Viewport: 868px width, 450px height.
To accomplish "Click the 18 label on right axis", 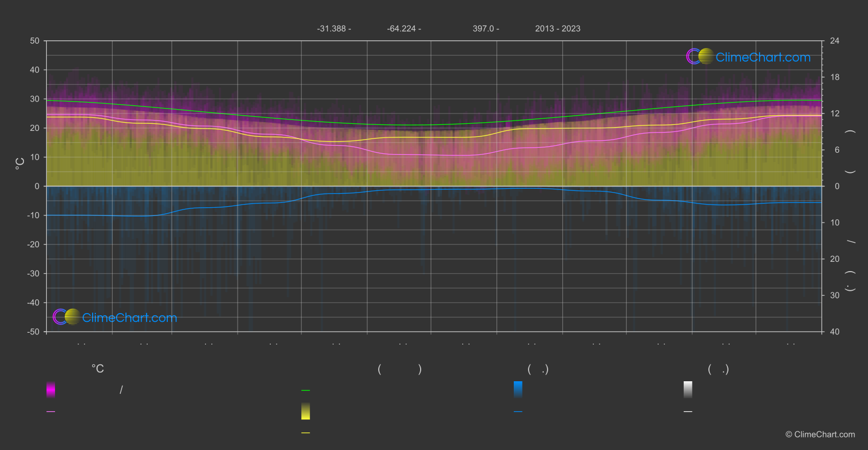I will coord(835,77).
